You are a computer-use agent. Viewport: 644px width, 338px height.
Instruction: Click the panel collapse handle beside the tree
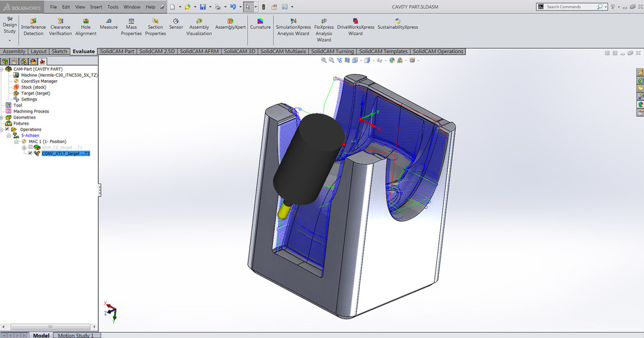[x=100, y=190]
